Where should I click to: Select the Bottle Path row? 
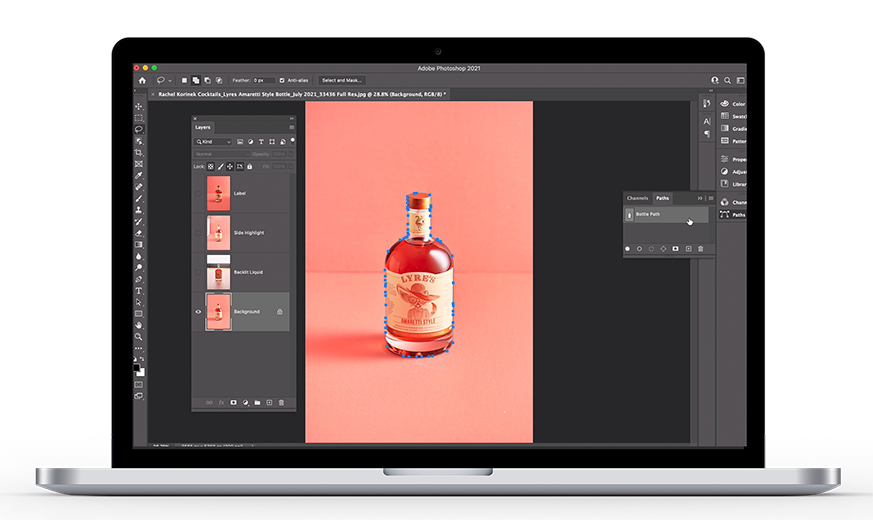coord(666,214)
